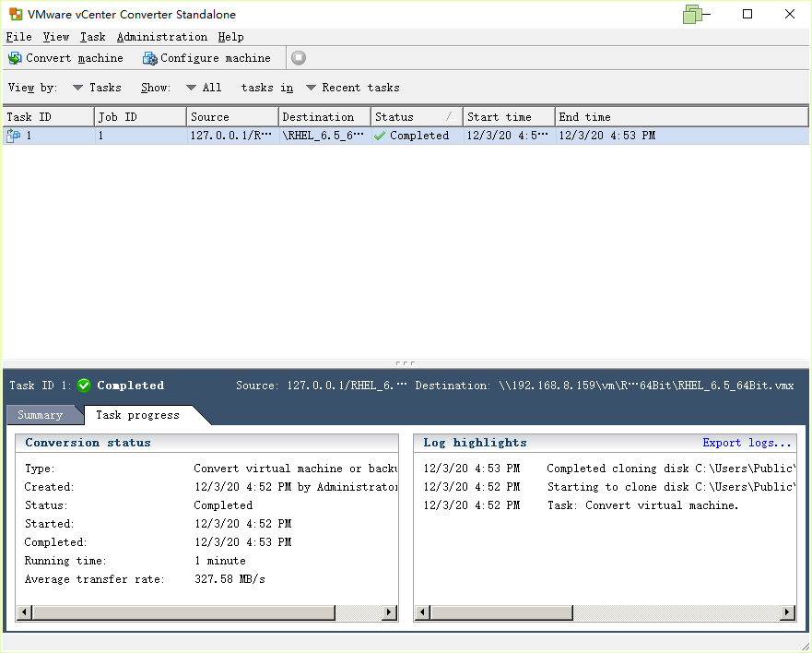Screen dimensions: 812x653
Task: Click the Export logs link
Action: coord(747,443)
